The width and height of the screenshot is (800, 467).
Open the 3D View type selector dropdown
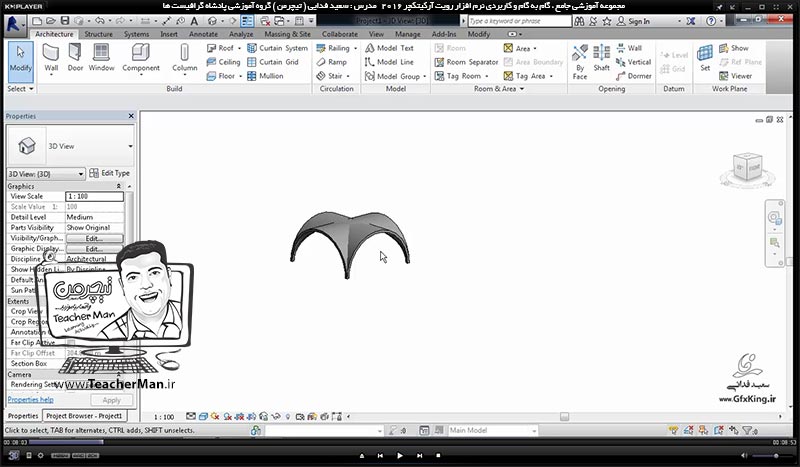click(x=130, y=146)
